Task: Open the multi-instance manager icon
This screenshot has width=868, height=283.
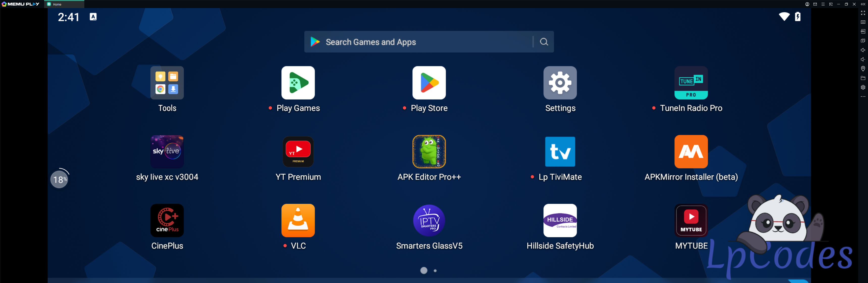Action: pyautogui.click(x=863, y=41)
